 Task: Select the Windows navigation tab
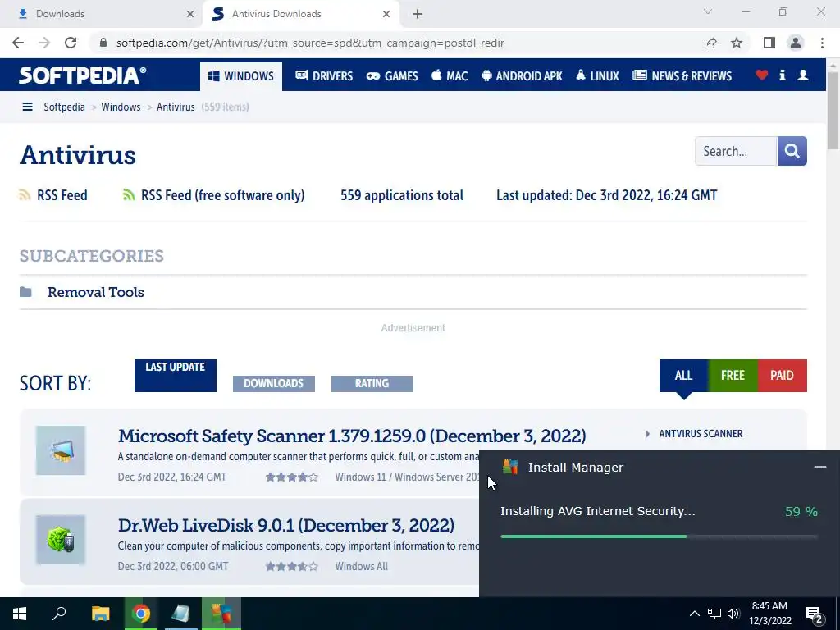coord(241,76)
